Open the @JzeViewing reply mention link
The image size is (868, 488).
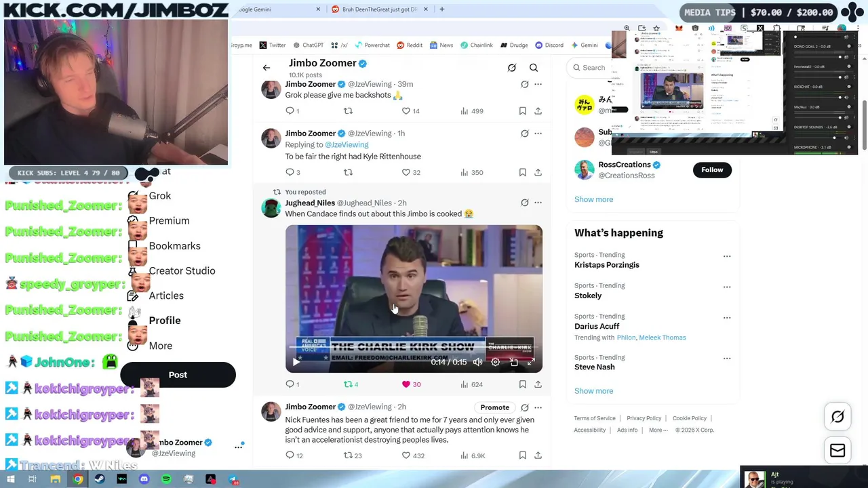pos(347,144)
